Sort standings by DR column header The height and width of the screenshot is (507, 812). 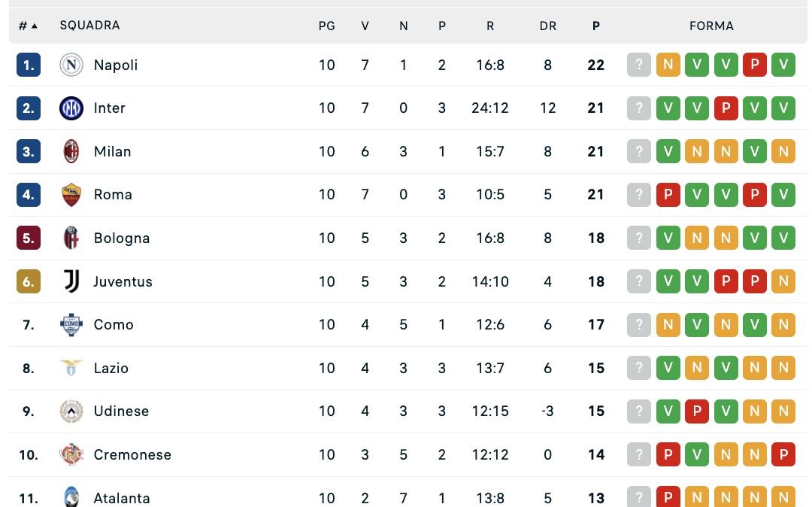[548, 25]
